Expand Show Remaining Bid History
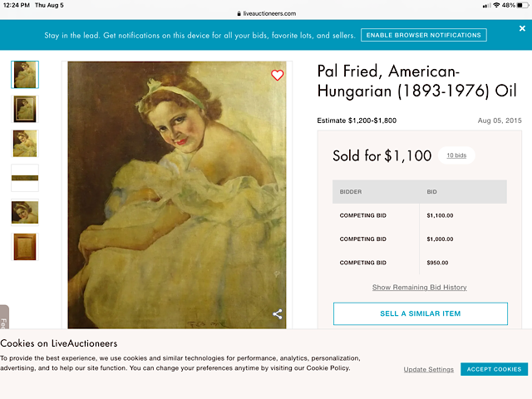 click(x=419, y=288)
